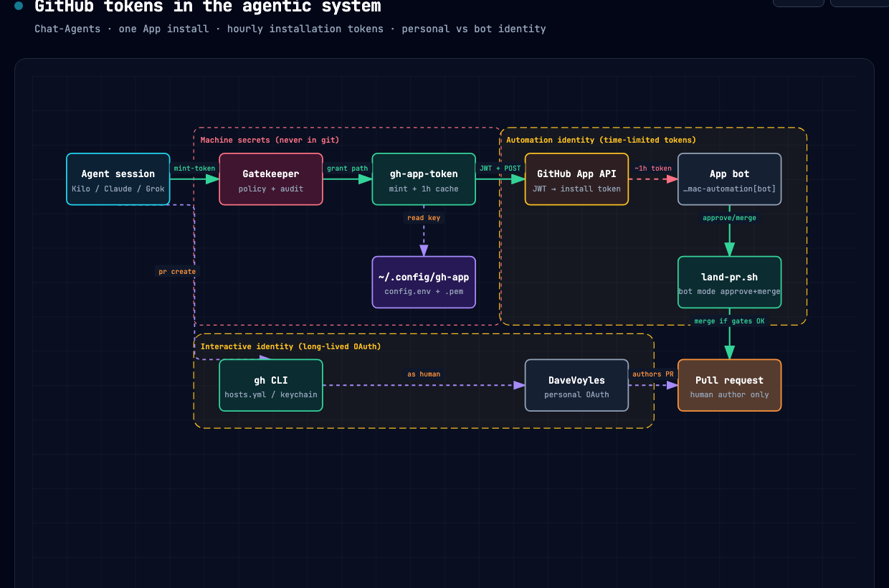Click the '~1h token' edge label

[x=653, y=169]
